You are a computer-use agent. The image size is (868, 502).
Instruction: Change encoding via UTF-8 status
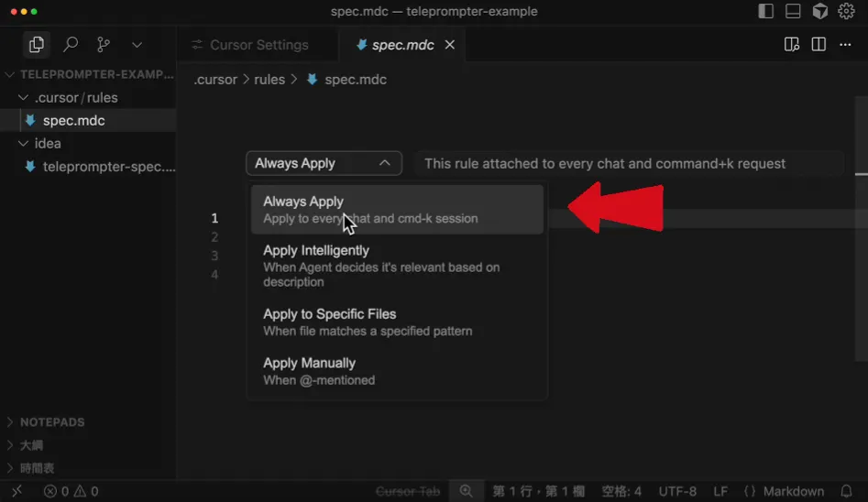tap(677, 491)
